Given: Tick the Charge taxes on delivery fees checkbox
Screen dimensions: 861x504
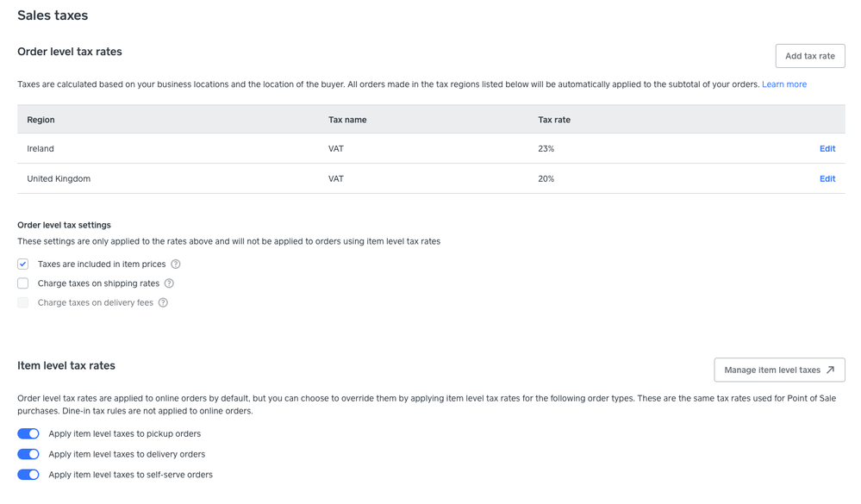Looking at the screenshot, I should 23,302.
